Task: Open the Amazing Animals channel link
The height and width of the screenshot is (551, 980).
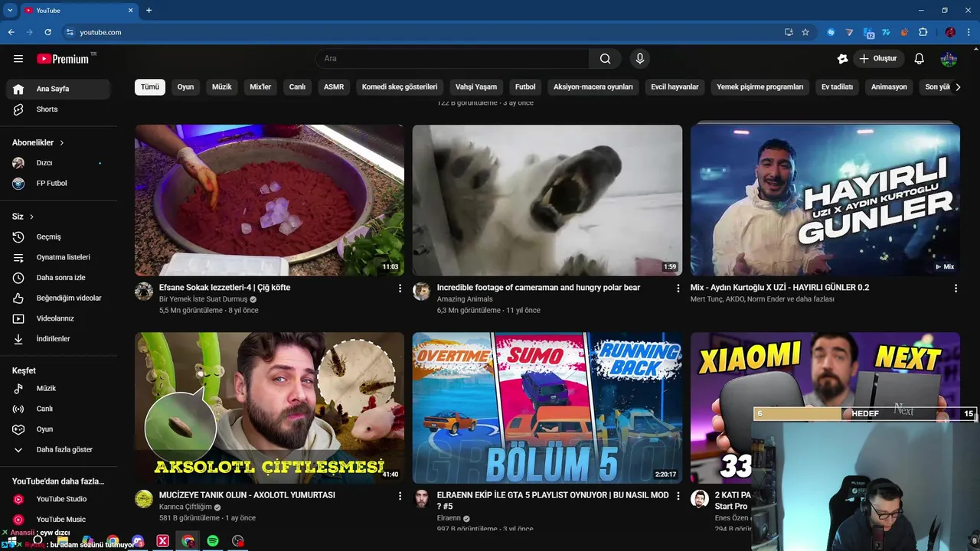Action: click(465, 299)
